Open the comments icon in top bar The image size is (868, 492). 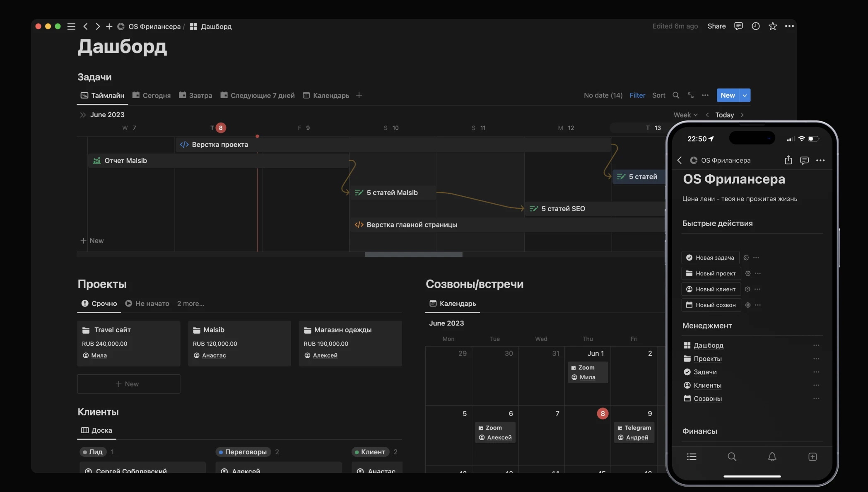(738, 26)
